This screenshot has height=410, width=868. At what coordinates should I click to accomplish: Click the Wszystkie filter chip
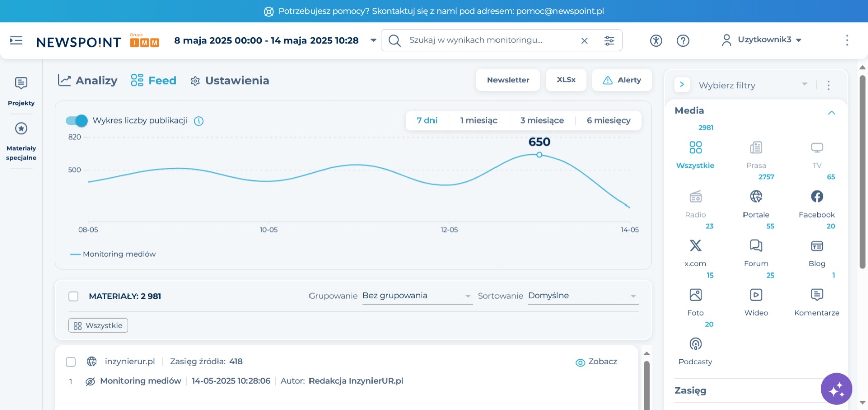click(x=98, y=325)
